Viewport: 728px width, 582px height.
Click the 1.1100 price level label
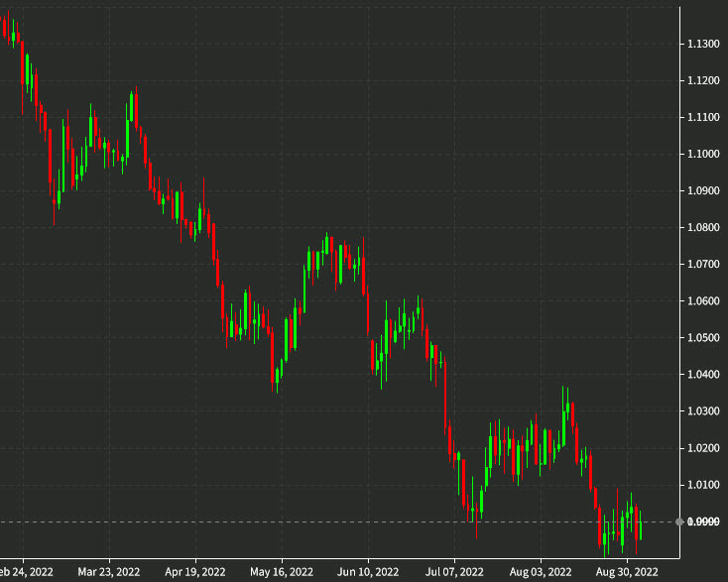703,118
